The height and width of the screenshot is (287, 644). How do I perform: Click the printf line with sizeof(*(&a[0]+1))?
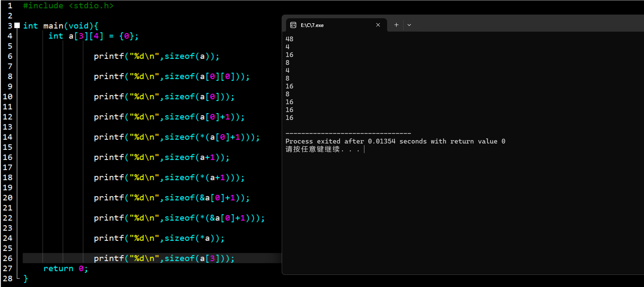pos(179,218)
